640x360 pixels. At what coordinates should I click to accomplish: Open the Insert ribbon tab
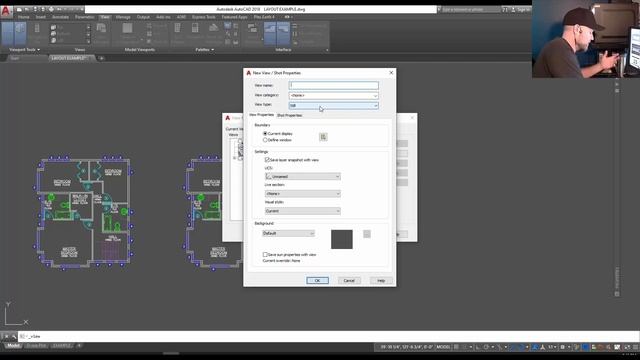[x=41, y=17]
